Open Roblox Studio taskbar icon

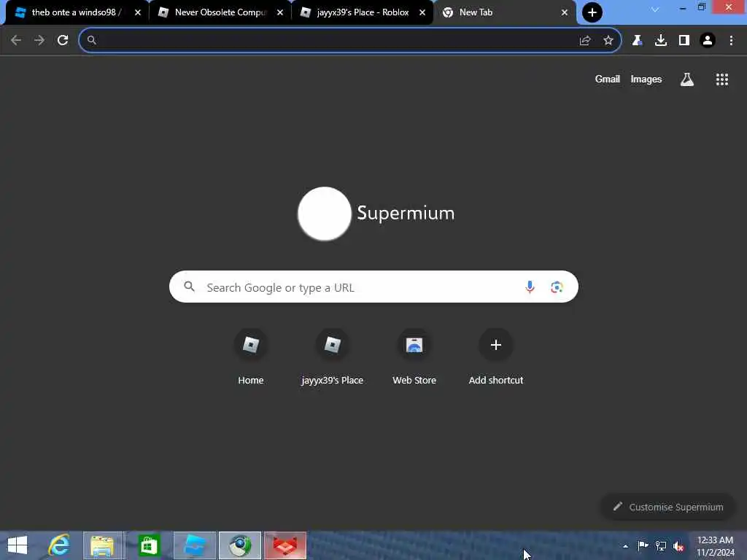pos(195,545)
